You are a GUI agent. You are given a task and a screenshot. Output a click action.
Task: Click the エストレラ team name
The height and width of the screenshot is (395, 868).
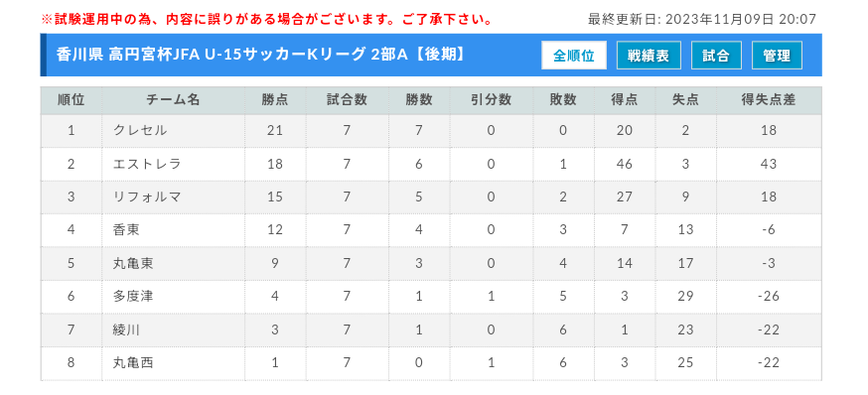147,164
